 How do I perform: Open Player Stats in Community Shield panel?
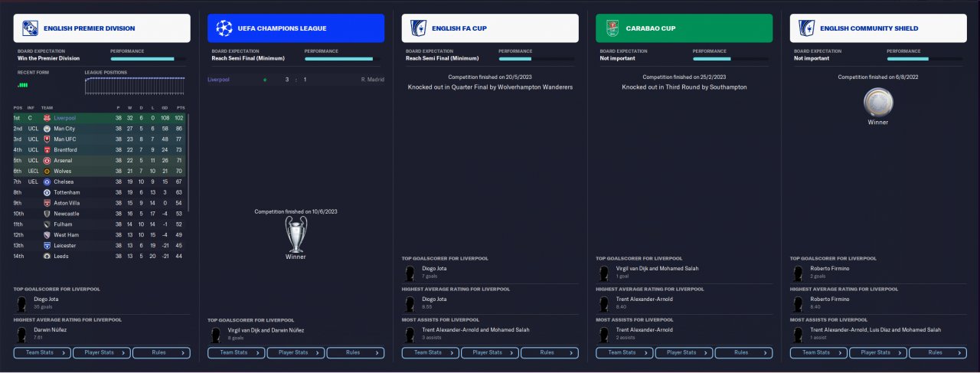pos(878,352)
